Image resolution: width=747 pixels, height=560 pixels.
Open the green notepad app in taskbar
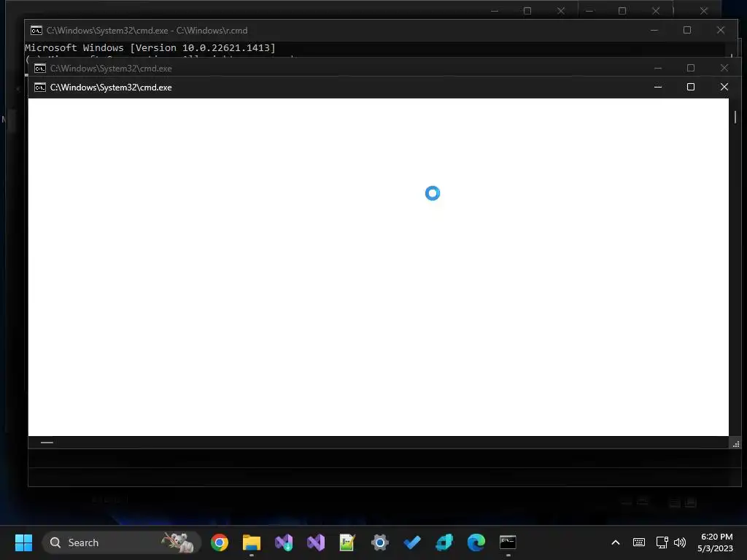(348, 542)
